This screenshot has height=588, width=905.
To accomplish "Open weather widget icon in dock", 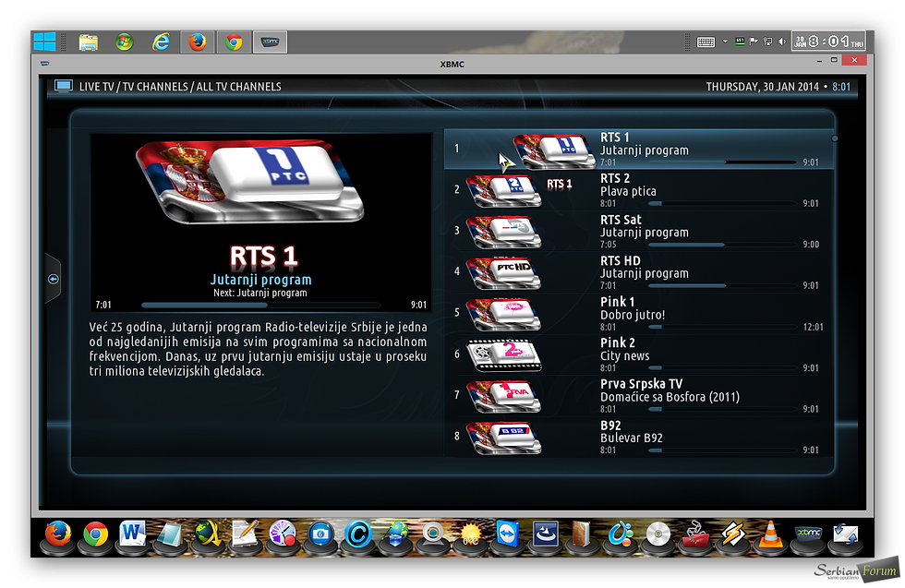I will tap(470, 534).
